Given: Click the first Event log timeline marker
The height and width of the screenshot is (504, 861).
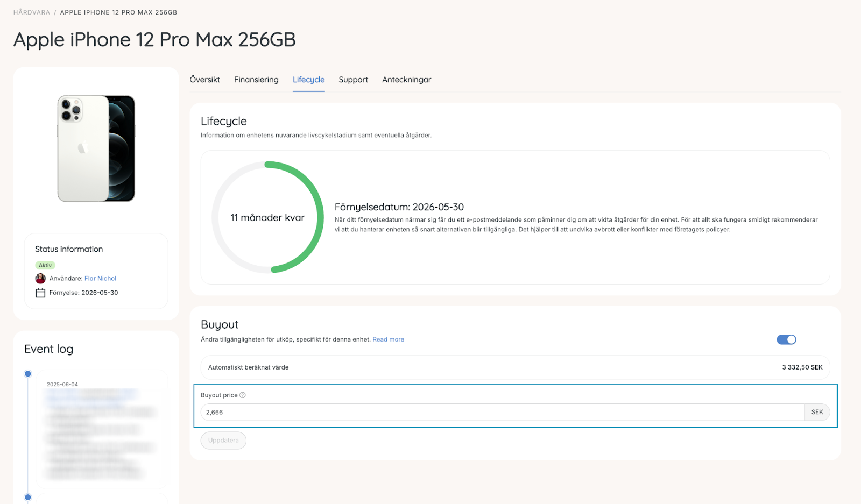Looking at the screenshot, I should 28,374.
